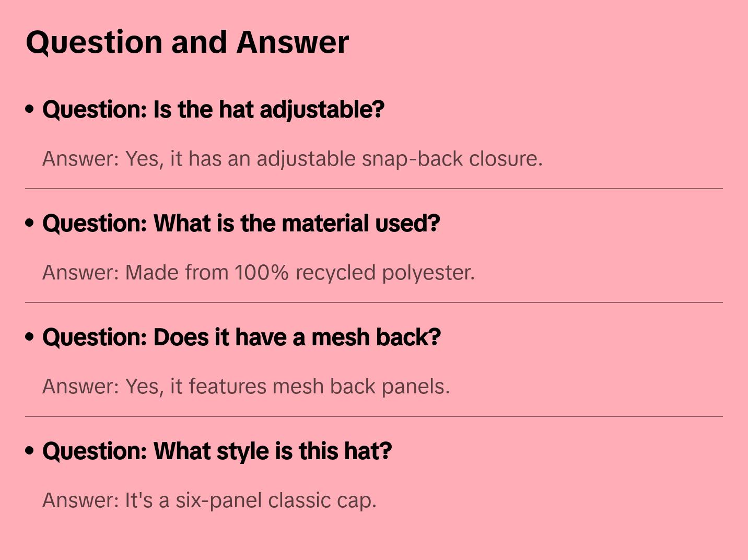Click the bullet beside the mesh back question
The image size is (748, 560).
30,337
